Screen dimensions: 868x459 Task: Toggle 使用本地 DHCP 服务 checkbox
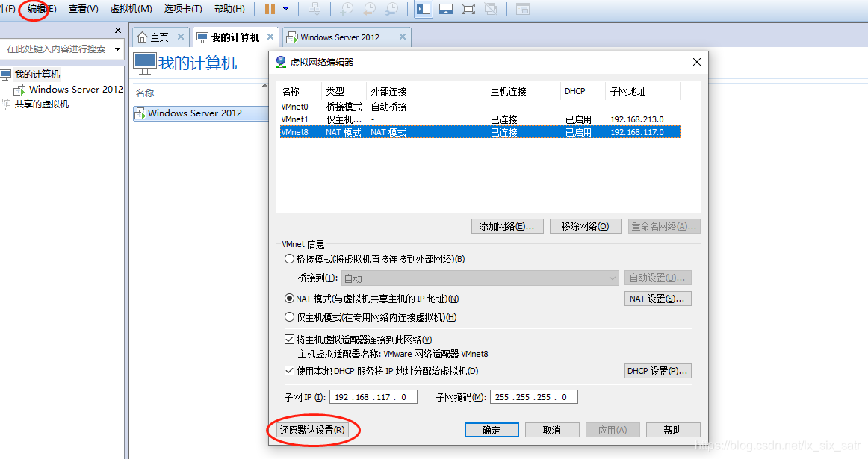[x=289, y=371]
